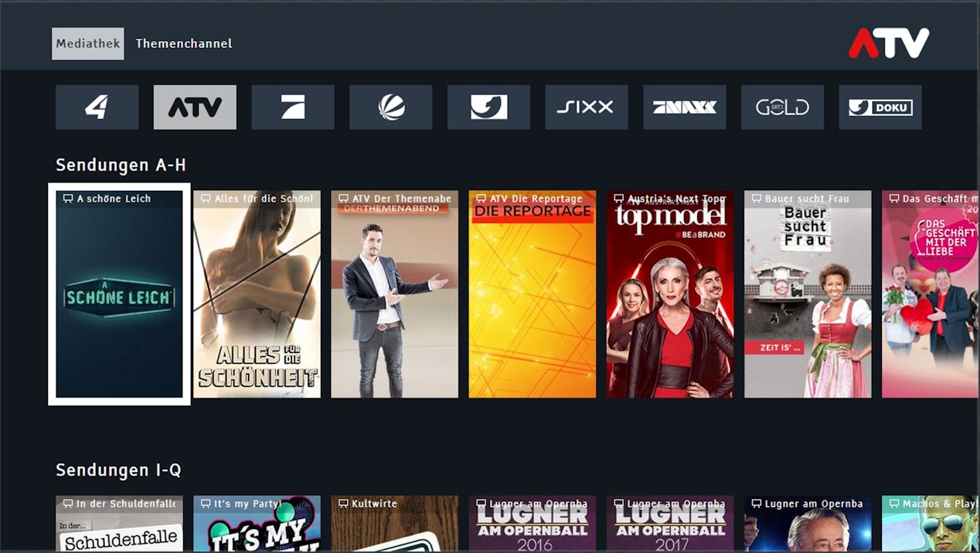Select the sixx channel icon
The image size is (980, 553).
coord(587,107)
